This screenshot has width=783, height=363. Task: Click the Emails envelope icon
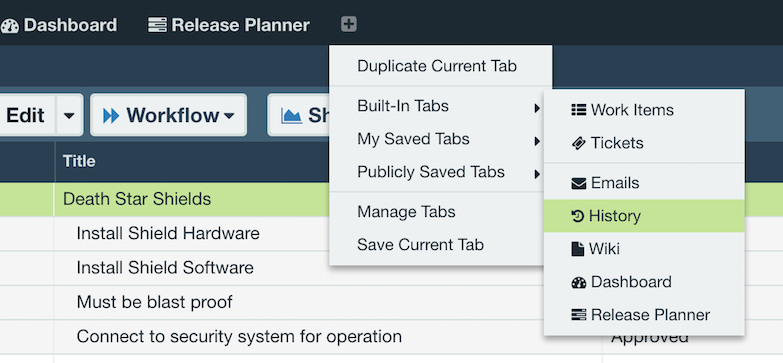pyautogui.click(x=579, y=183)
